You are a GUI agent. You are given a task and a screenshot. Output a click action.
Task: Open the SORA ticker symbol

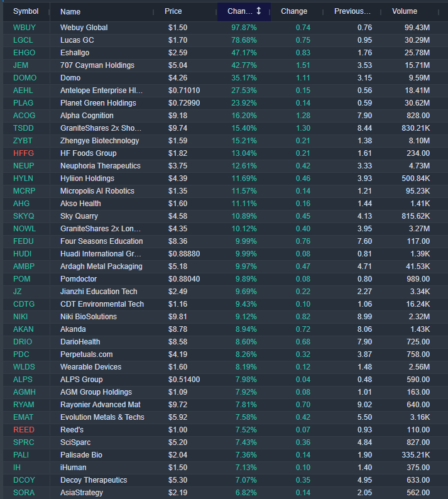point(23,493)
